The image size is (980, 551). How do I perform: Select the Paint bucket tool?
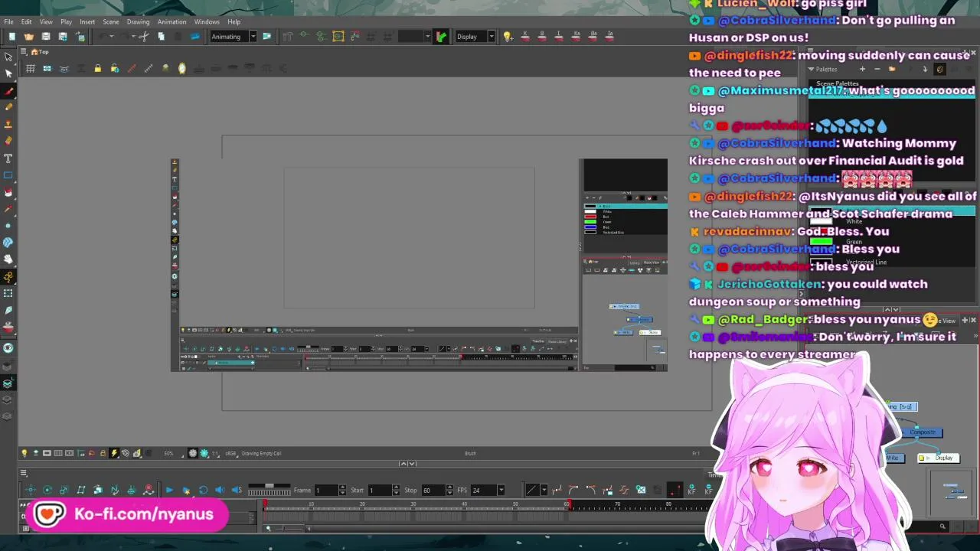(x=8, y=191)
